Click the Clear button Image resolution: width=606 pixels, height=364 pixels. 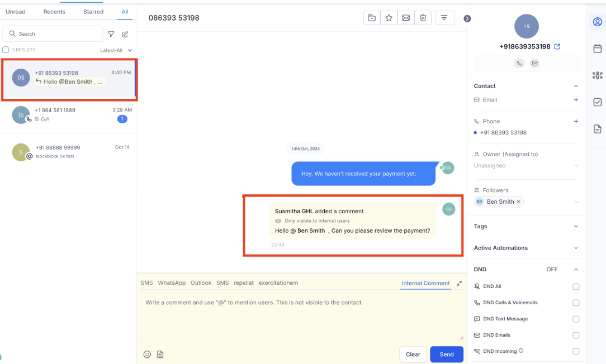coord(413,355)
